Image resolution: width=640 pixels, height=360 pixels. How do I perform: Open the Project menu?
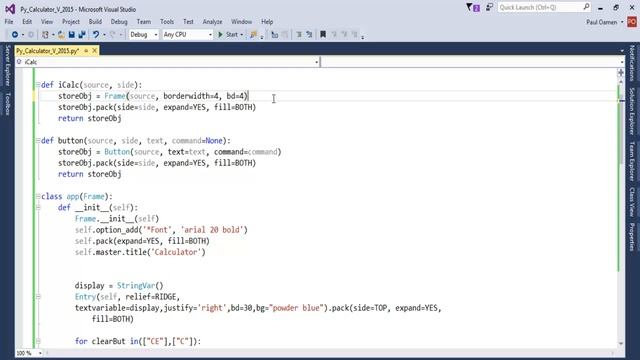[x=71, y=22]
